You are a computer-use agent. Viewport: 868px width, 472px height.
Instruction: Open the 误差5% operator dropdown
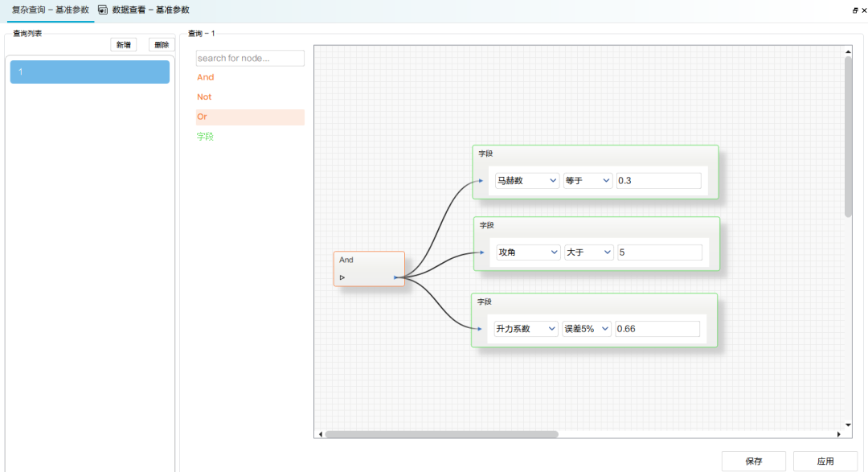point(587,329)
